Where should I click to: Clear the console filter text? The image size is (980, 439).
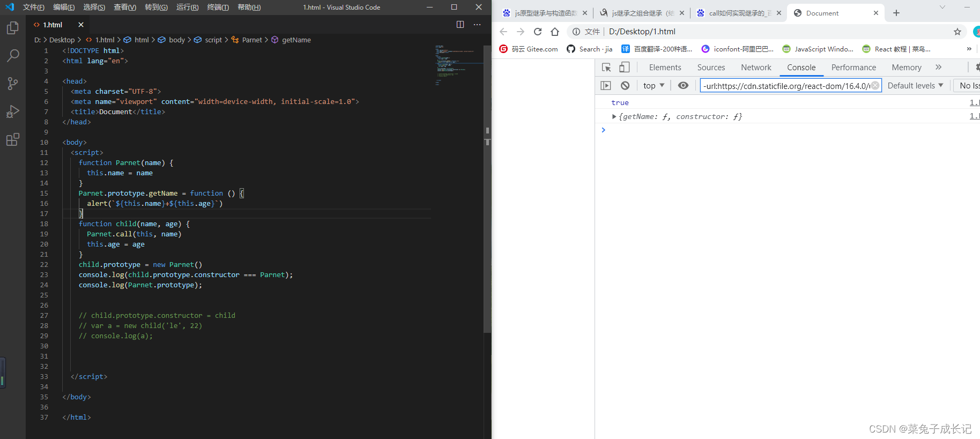(x=875, y=86)
